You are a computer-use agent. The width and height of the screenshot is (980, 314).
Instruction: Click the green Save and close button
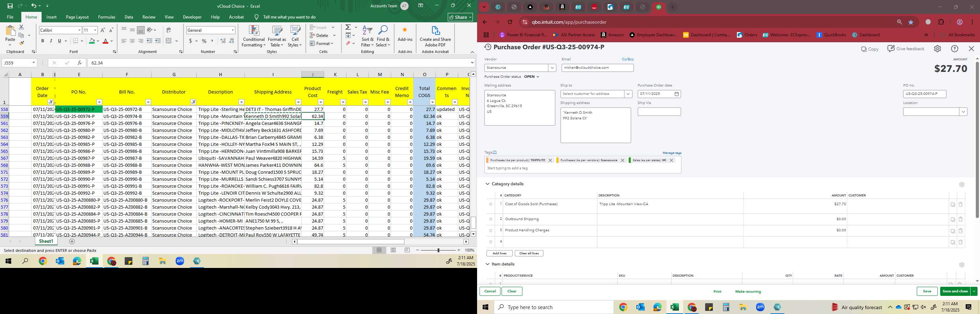[x=955, y=291]
